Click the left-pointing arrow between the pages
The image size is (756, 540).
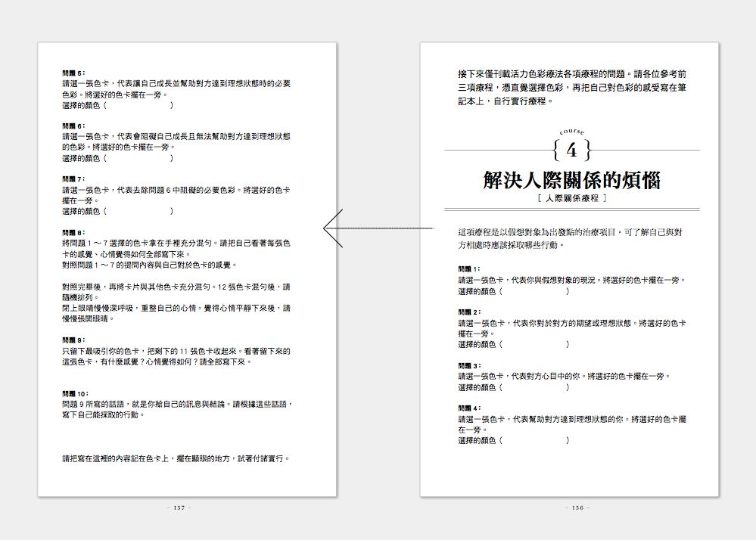[x=378, y=228]
